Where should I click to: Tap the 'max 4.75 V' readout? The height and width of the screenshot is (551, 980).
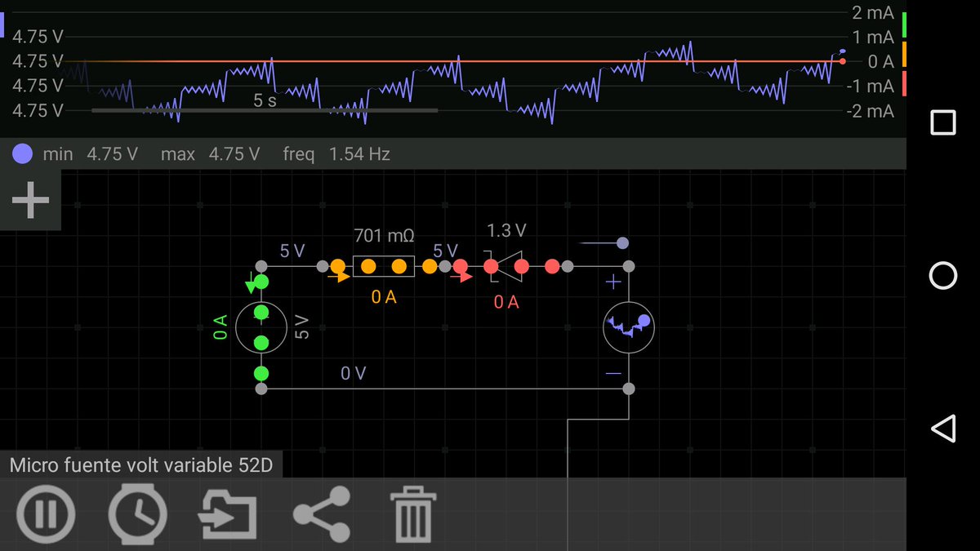(210, 153)
